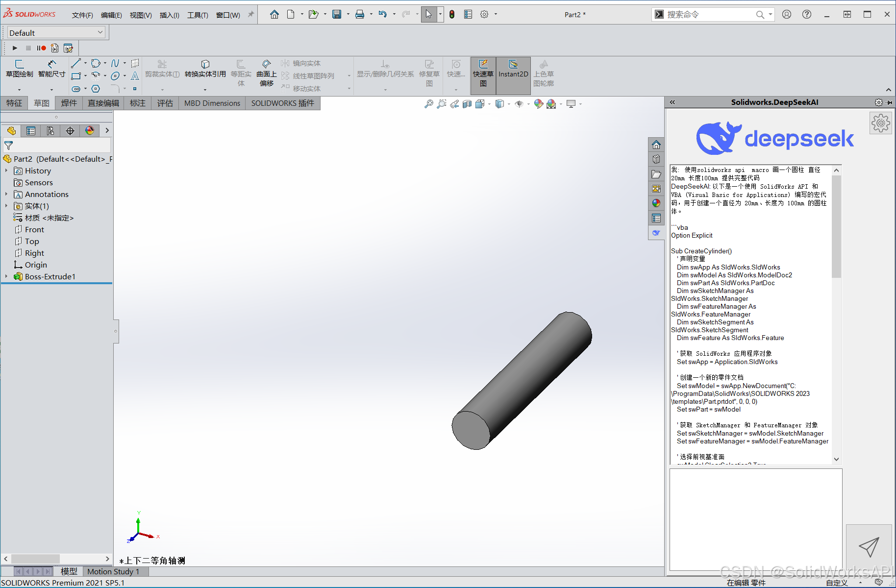Select the Line sketch tool
896x588 pixels.
click(76, 63)
